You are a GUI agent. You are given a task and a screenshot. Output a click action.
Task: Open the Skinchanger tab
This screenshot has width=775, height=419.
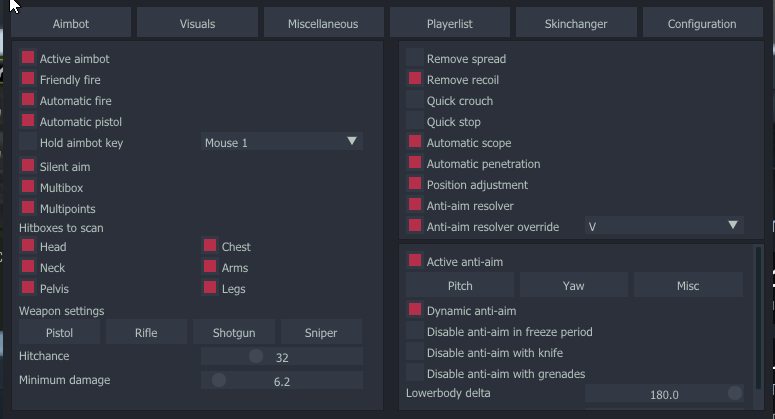click(576, 24)
